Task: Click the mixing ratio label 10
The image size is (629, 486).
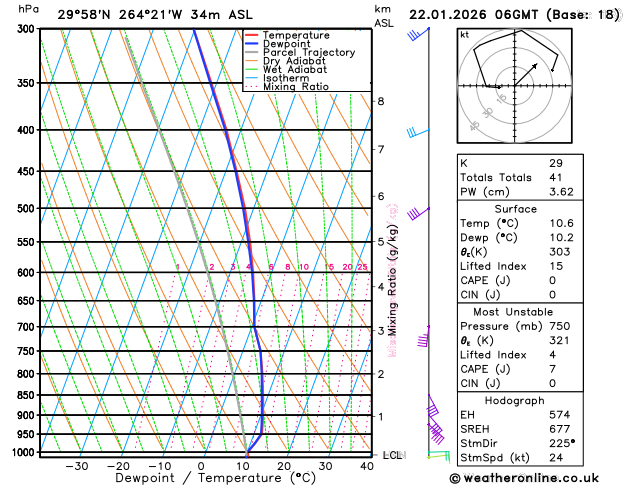Action: coord(304,267)
